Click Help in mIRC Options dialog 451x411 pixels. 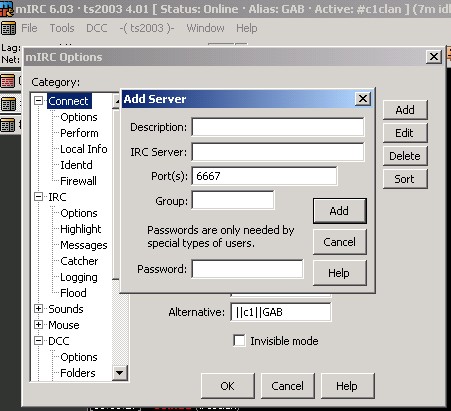pyautogui.click(x=347, y=386)
